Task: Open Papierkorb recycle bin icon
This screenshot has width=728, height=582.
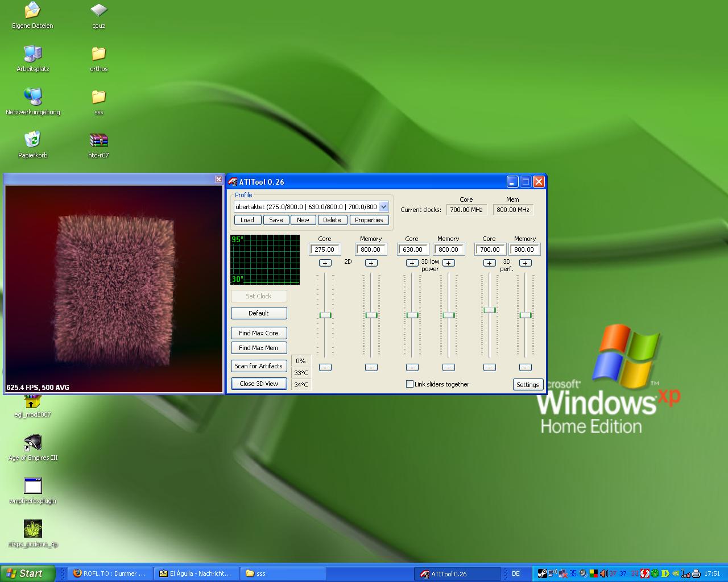Action: coord(32,145)
